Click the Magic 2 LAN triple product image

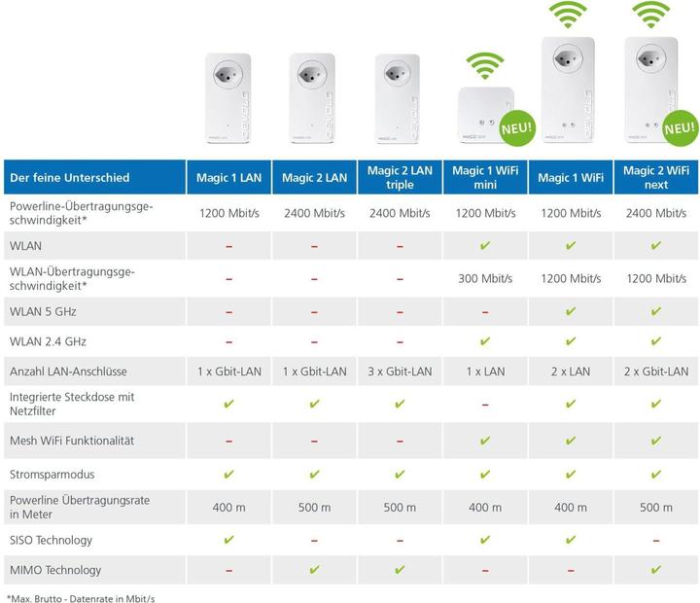tap(398, 98)
